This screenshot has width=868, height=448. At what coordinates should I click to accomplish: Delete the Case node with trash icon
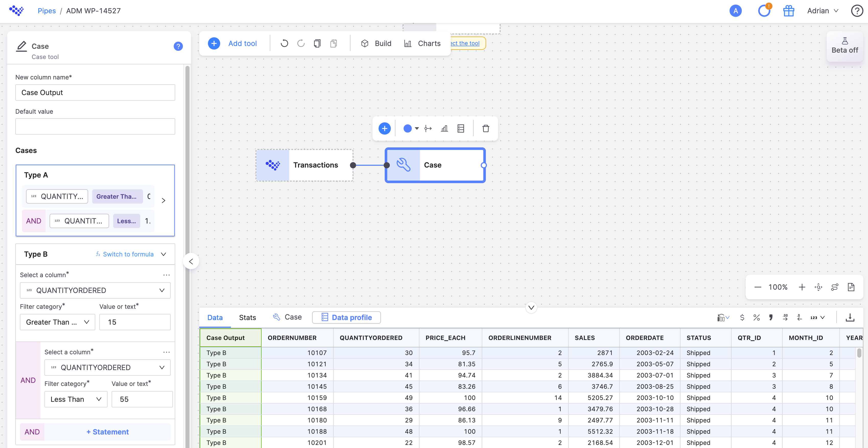click(x=486, y=128)
